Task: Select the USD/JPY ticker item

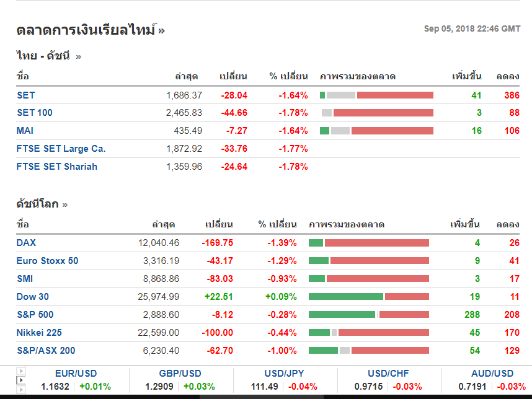Action: [285, 374]
